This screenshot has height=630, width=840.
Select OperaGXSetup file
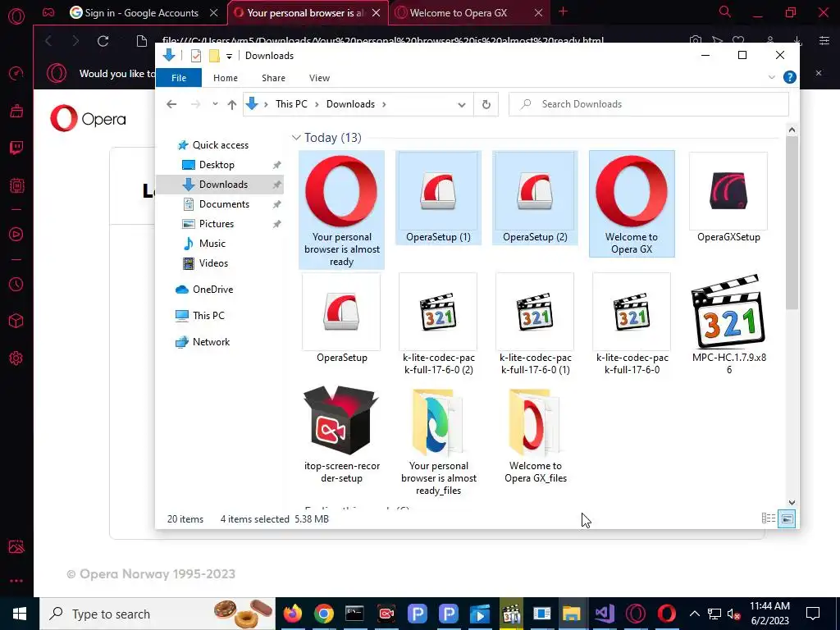coord(728,198)
